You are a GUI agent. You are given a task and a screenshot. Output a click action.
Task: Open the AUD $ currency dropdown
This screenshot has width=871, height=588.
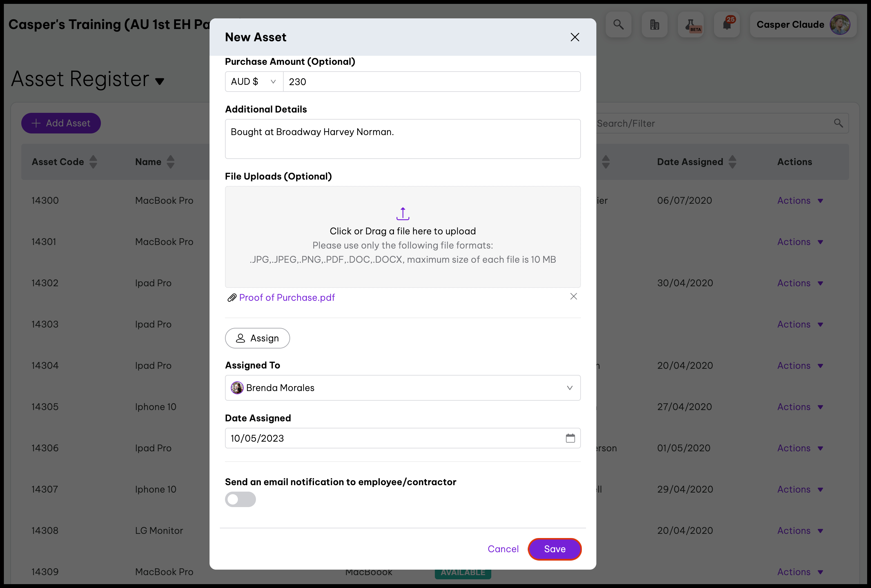coord(254,82)
